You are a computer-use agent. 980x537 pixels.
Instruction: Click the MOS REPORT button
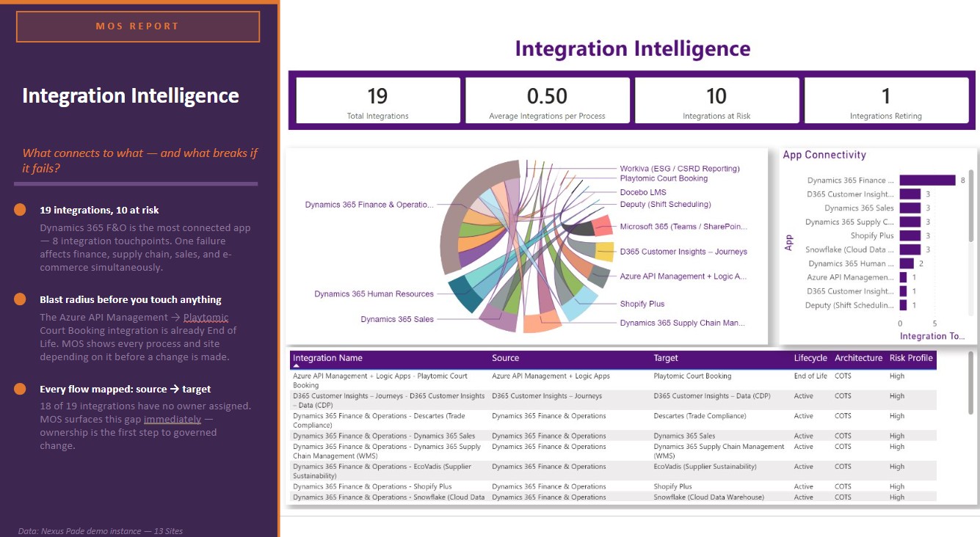pyautogui.click(x=138, y=26)
